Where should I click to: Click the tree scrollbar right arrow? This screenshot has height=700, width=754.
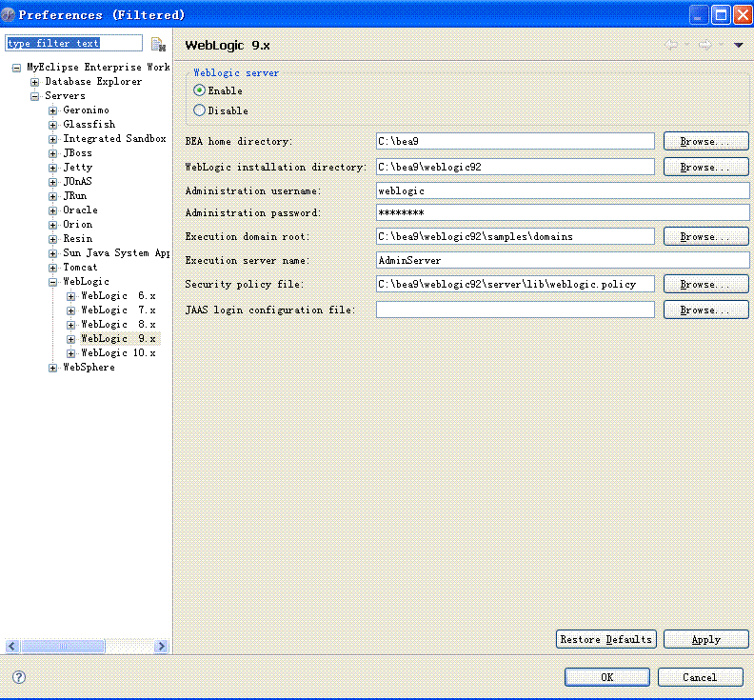(162, 646)
